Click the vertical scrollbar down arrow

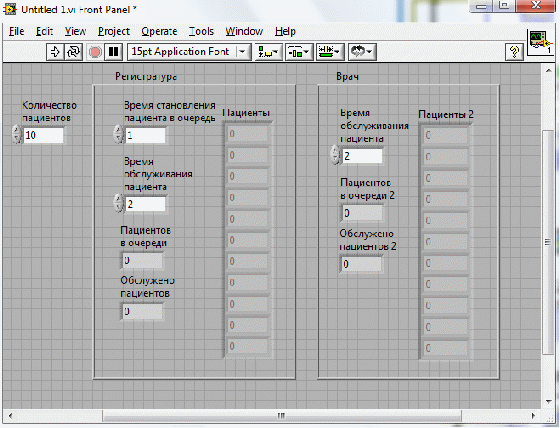click(549, 401)
